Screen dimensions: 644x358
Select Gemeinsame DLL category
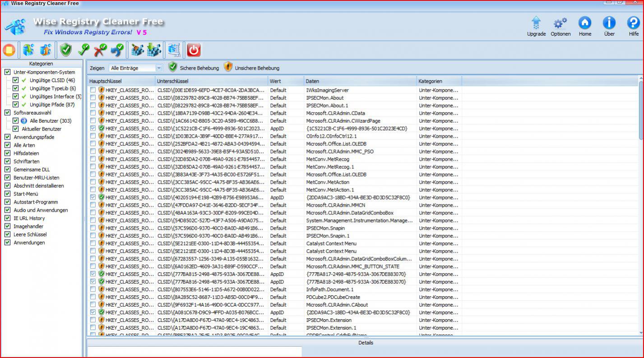(32, 169)
